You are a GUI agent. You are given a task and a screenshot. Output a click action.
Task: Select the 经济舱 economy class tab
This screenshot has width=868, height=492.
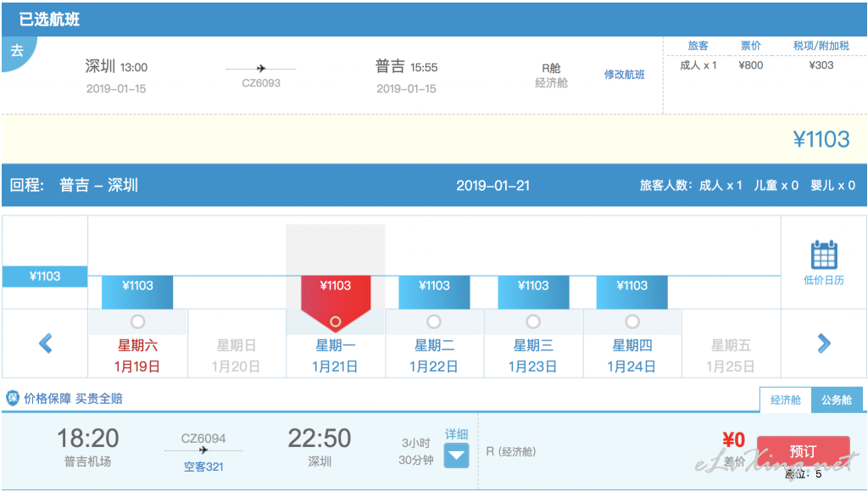tap(785, 400)
